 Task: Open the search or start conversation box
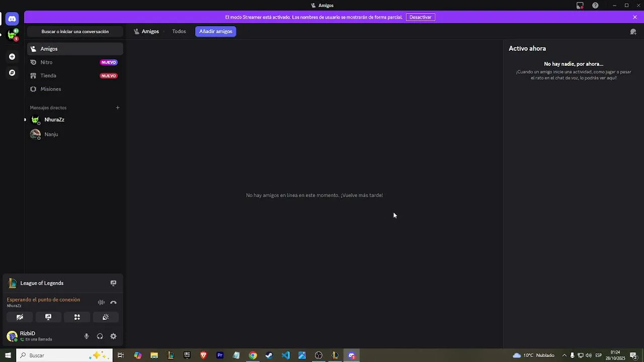(75, 32)
